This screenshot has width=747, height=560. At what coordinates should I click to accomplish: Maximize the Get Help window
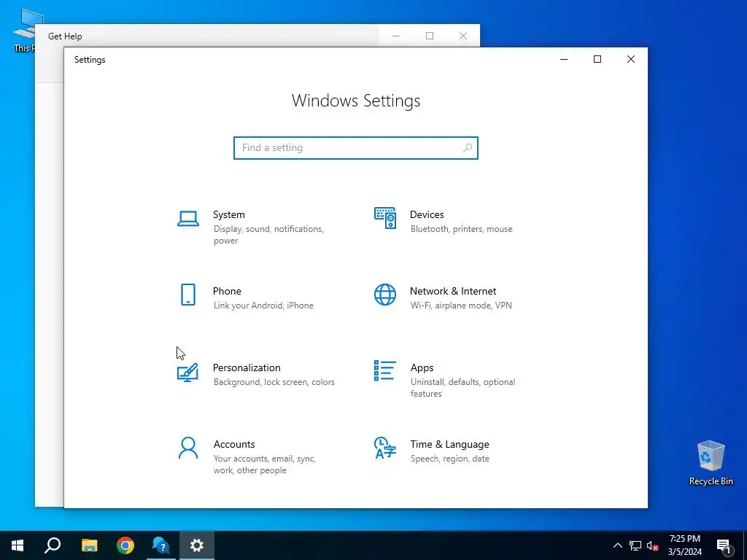tap(430, 36)
